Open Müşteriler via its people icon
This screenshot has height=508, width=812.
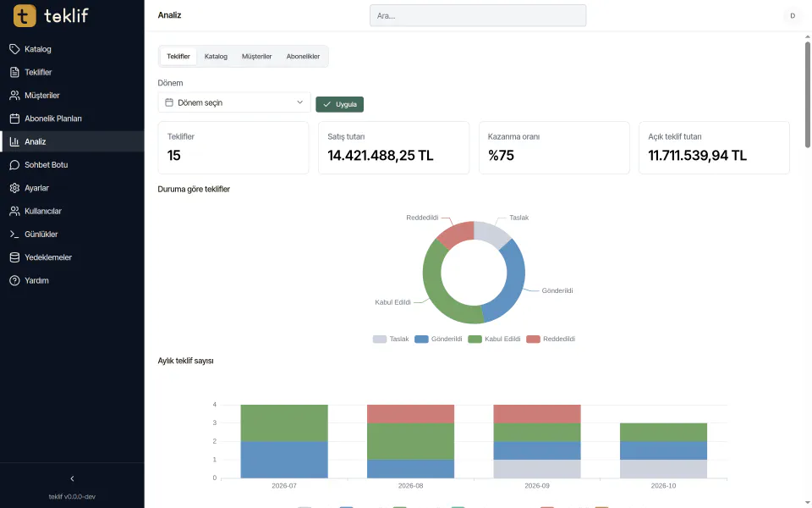[14, 96]
